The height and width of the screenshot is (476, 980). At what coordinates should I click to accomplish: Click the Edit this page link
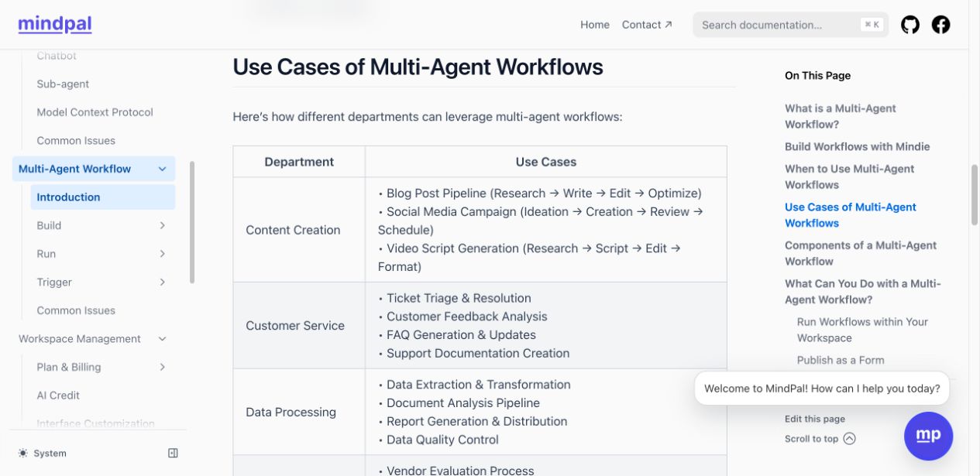tap(815, 419)
